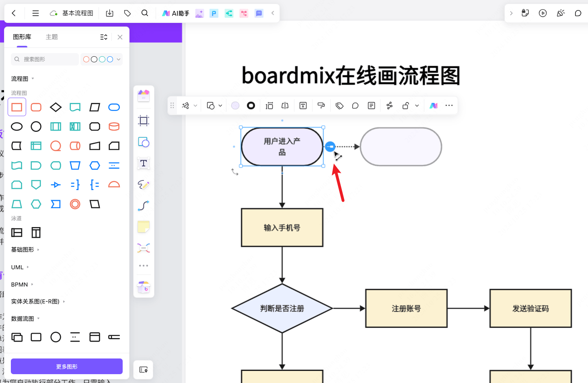
Task: Click the purple chat AI icon
Action: (259, 13)
